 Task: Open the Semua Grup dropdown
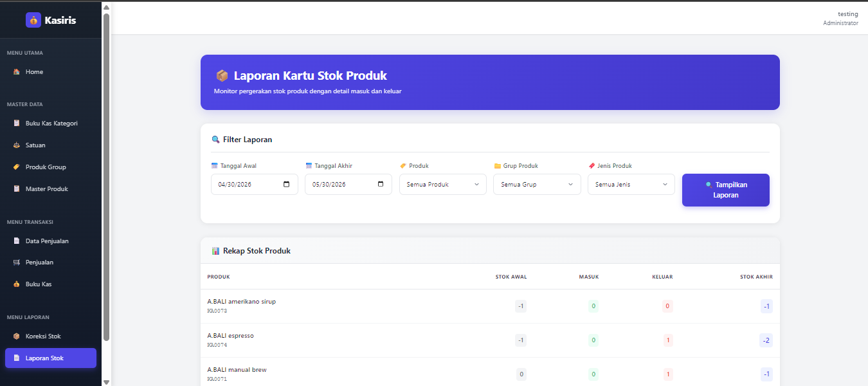pyautogui.click(x=537, y=185)
